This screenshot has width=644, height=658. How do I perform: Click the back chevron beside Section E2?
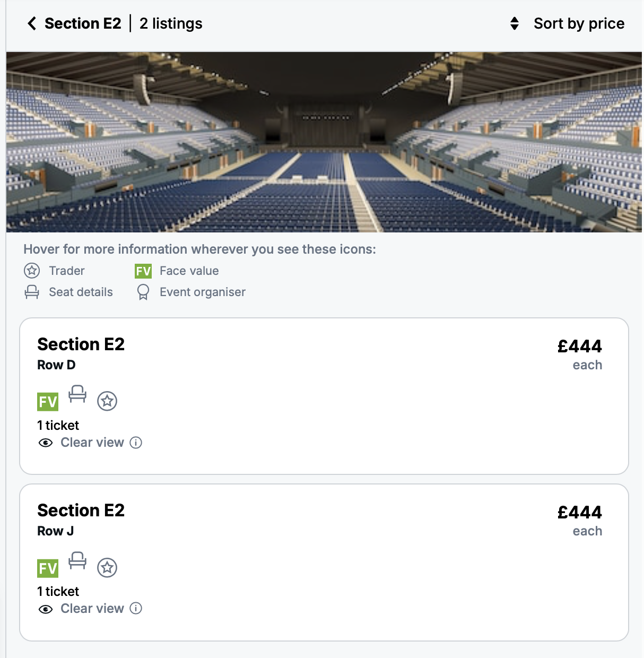32,23
